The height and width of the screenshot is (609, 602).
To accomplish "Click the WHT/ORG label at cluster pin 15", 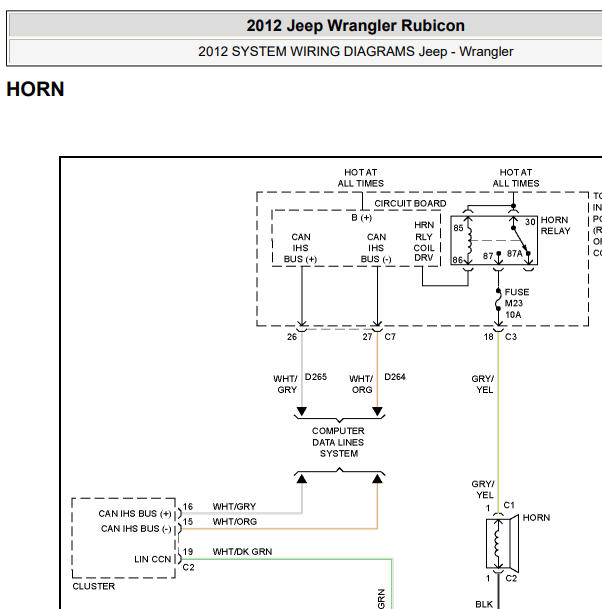I will point(235,522).
